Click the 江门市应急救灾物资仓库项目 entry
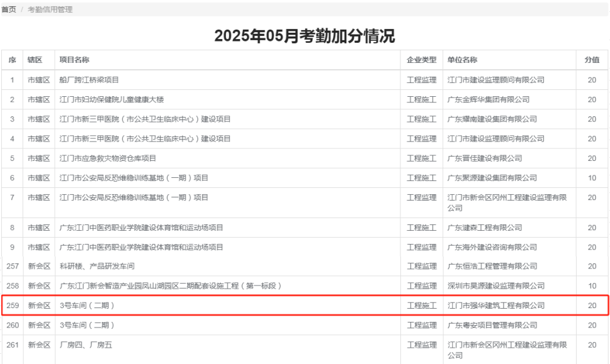 click(108, 158)
